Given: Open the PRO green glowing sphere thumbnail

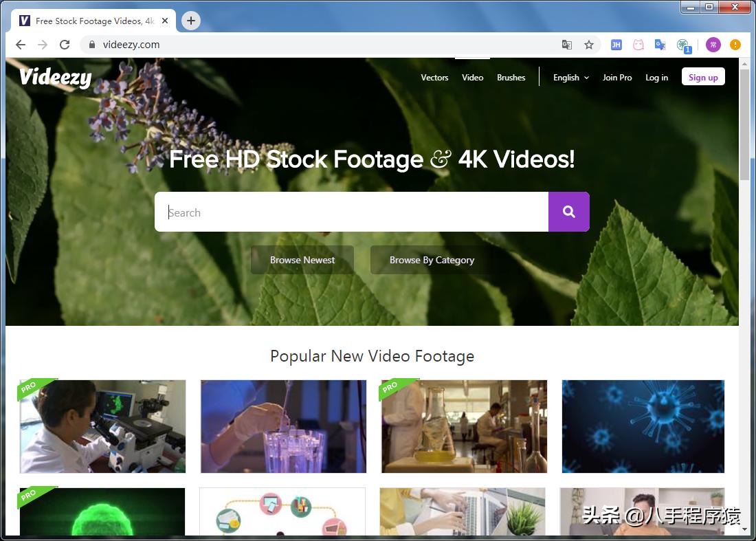Looking at the screenshot, I should click(x=102, y=511).
